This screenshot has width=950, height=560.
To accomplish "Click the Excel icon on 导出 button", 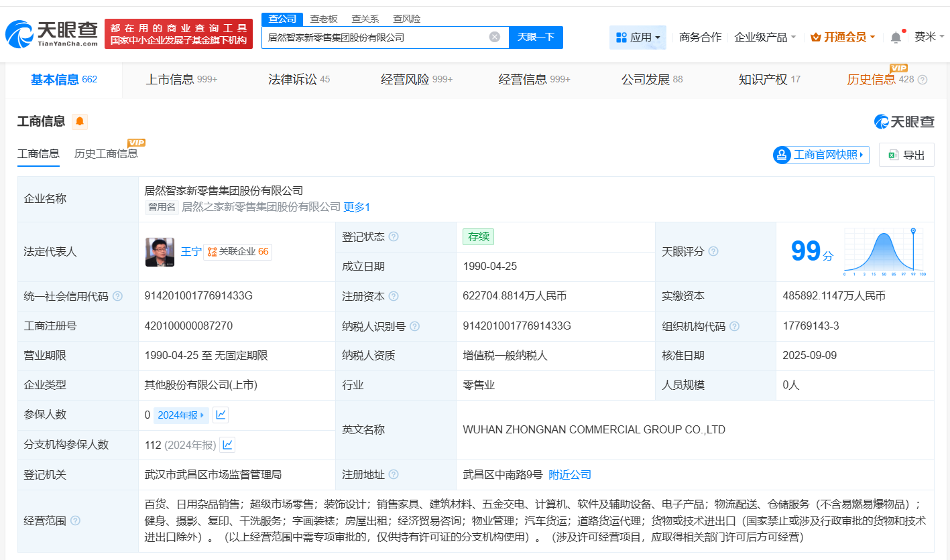I will coord(892,155).
